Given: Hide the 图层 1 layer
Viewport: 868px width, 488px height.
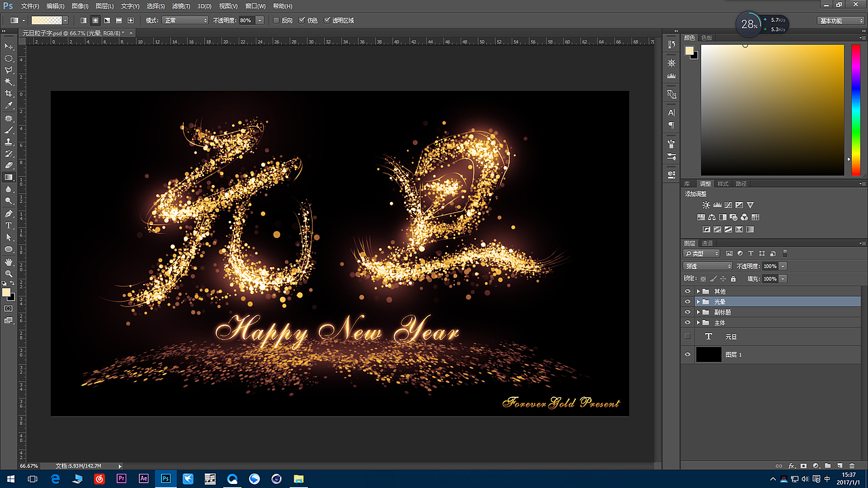Looking at the screenshot, I should pyautogui.click(x=688, y=354).
